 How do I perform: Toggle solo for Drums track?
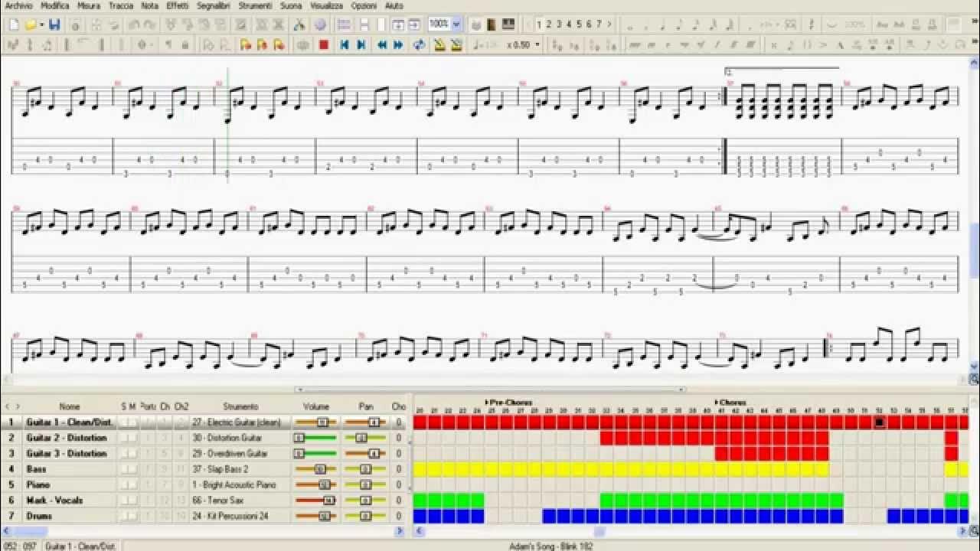tap(126, 516)
